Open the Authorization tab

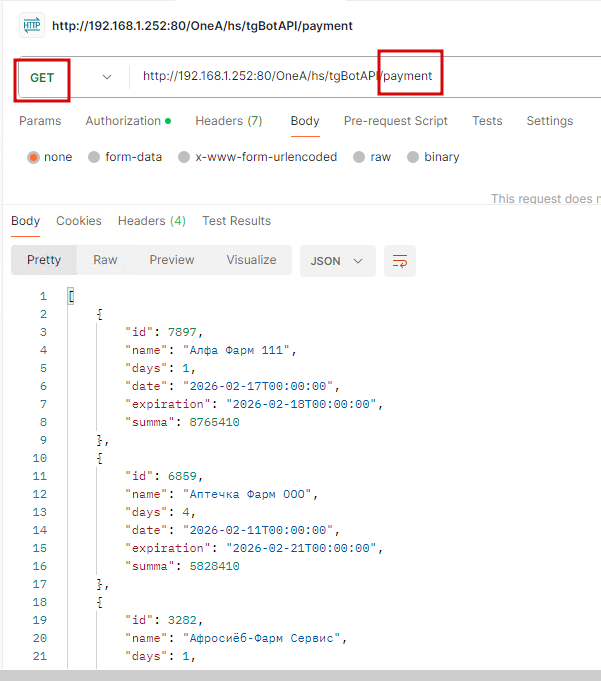[x=128, y=121]
